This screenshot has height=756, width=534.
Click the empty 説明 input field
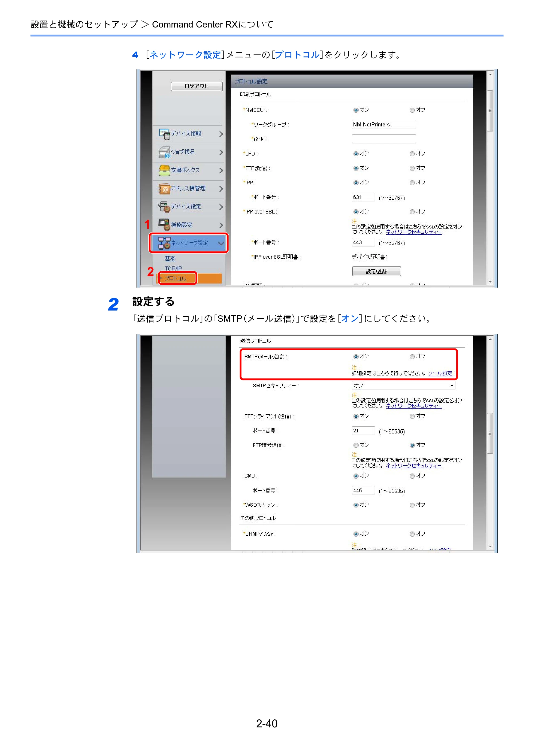[384, 139]
